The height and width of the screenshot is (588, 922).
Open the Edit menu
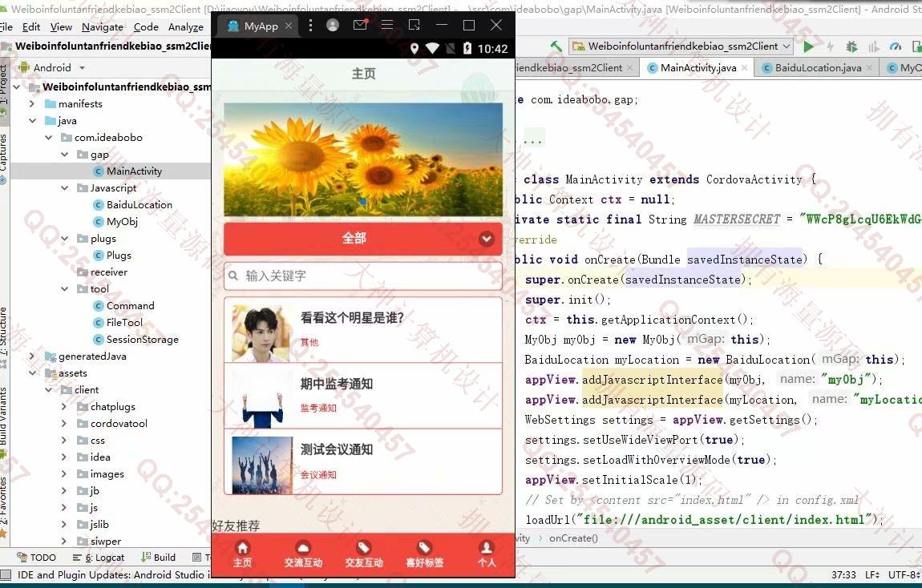pyautogui.click(x=31, y=27)
